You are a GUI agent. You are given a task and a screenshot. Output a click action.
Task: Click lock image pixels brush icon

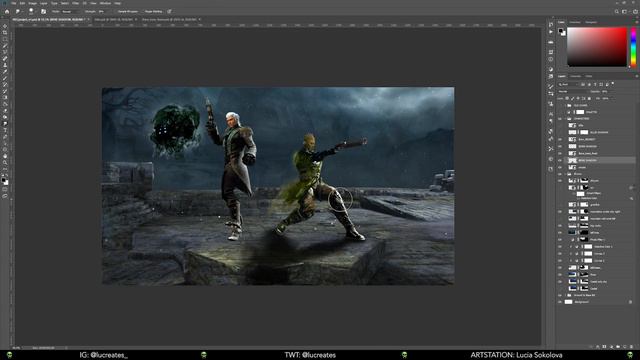573,98
